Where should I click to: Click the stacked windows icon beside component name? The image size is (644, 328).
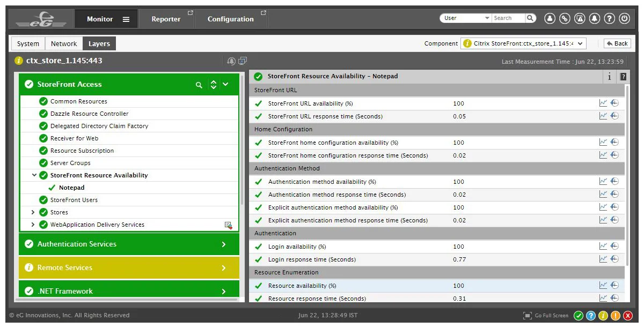click(243, 61)
